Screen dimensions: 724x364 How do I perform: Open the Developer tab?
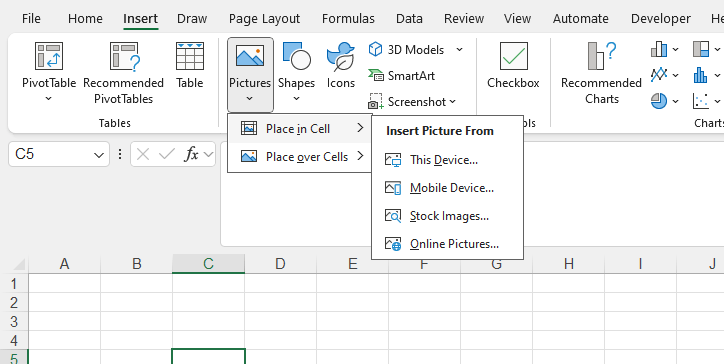[x=660, y=18]
